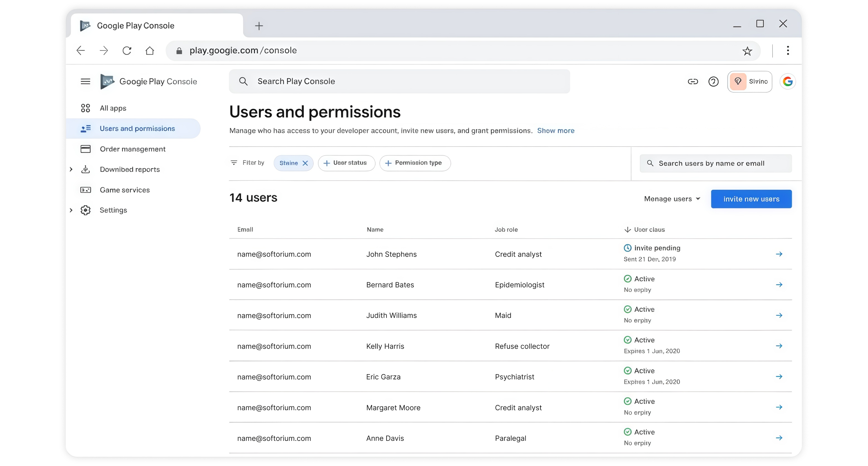Click the browser home icon
The image size is (868, 466).
pyautogui.click(x=150, y=51)
